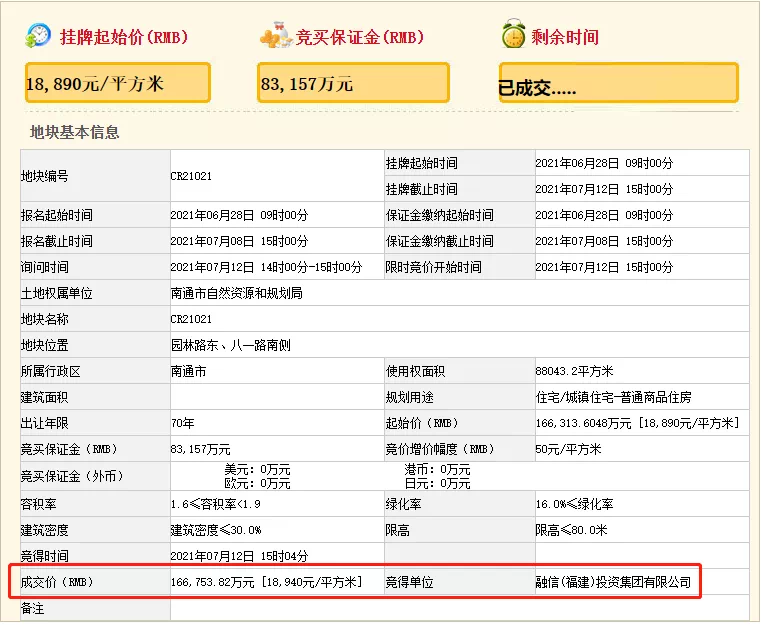Click the 欧元: 0万元 entry
This screenshot has width=762, height=625.
tap(257, 483)
